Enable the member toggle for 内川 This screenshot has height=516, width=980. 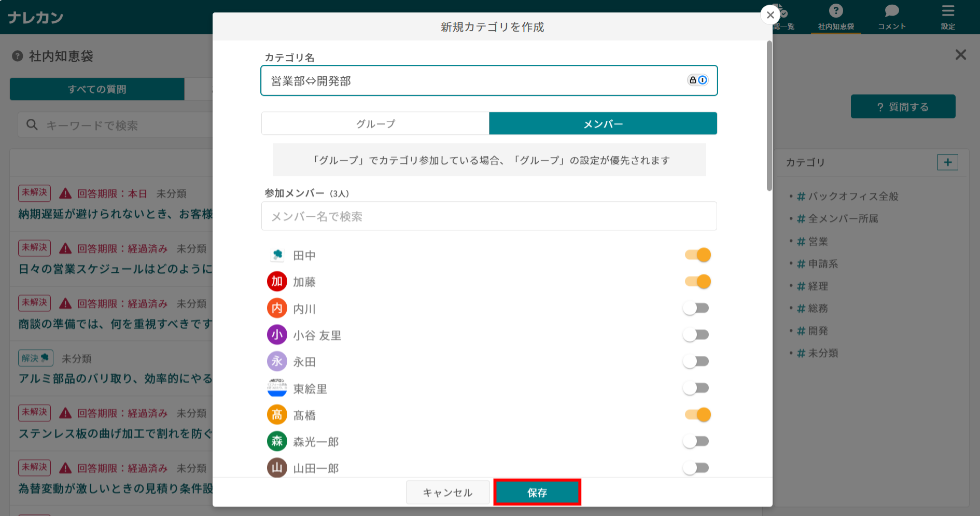696,308
